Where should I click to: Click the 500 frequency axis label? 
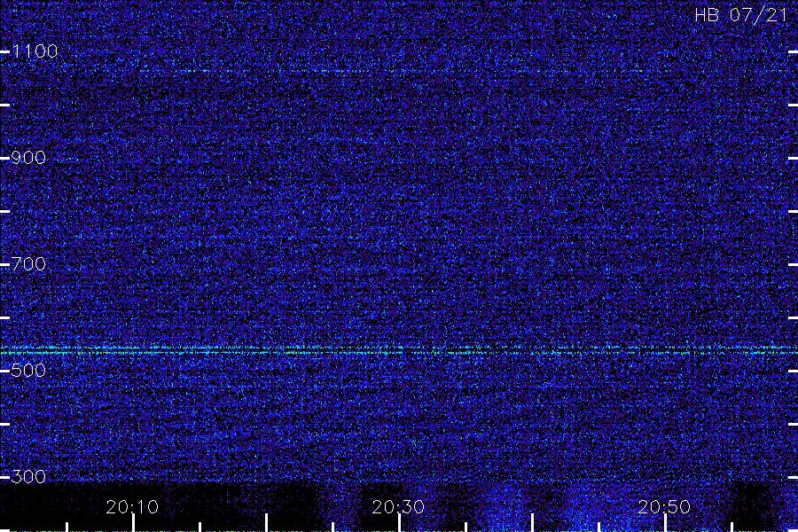tap(28, 371)
